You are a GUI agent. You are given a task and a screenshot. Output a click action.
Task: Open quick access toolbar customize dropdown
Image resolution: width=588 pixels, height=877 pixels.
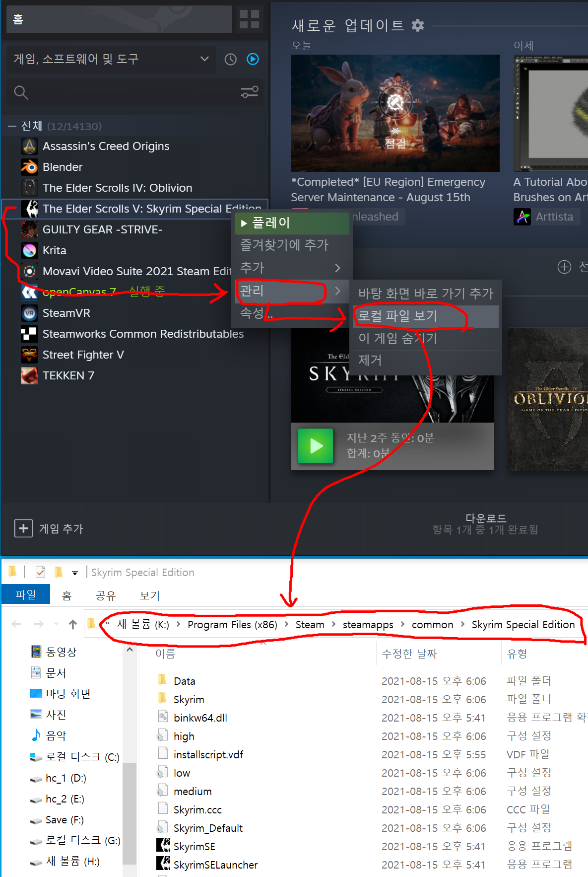point(75,573)
